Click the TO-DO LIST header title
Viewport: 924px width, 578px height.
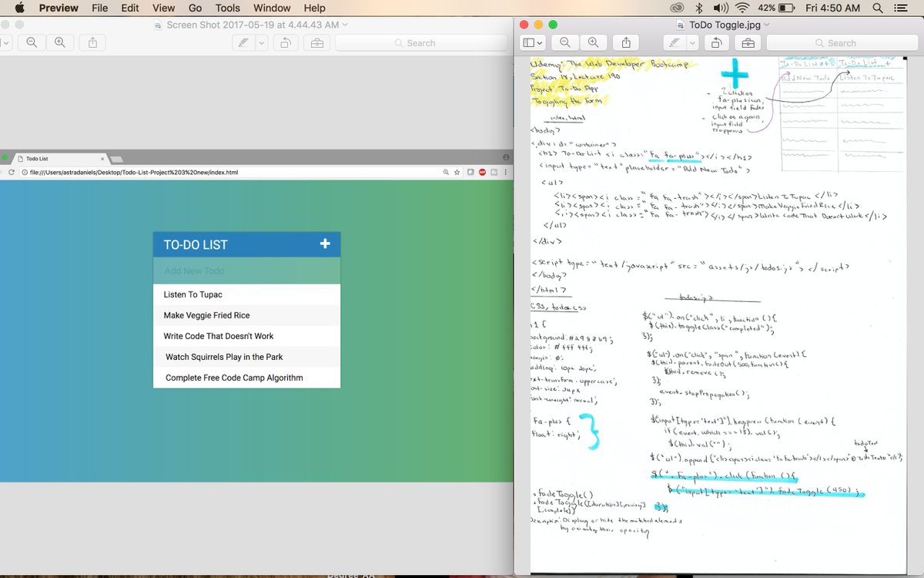196,244
